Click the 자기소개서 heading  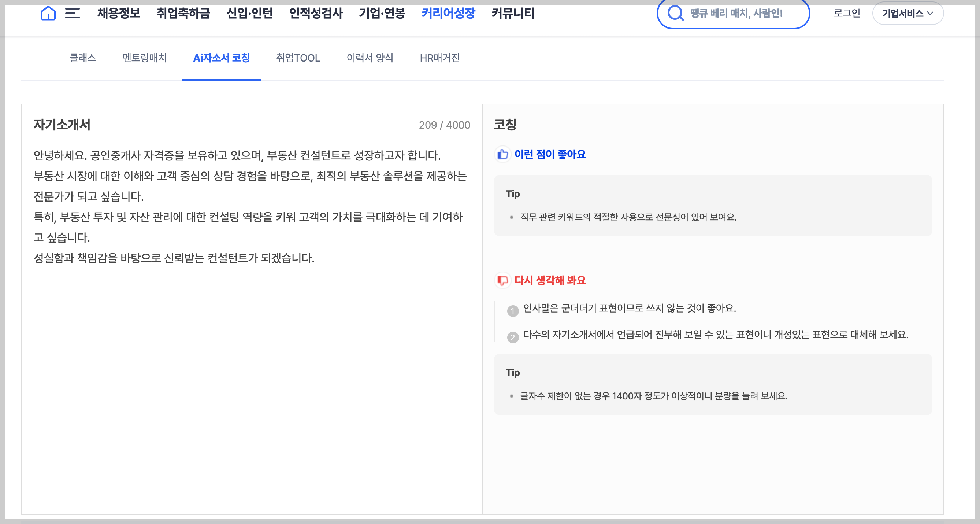tap(62, 125)
